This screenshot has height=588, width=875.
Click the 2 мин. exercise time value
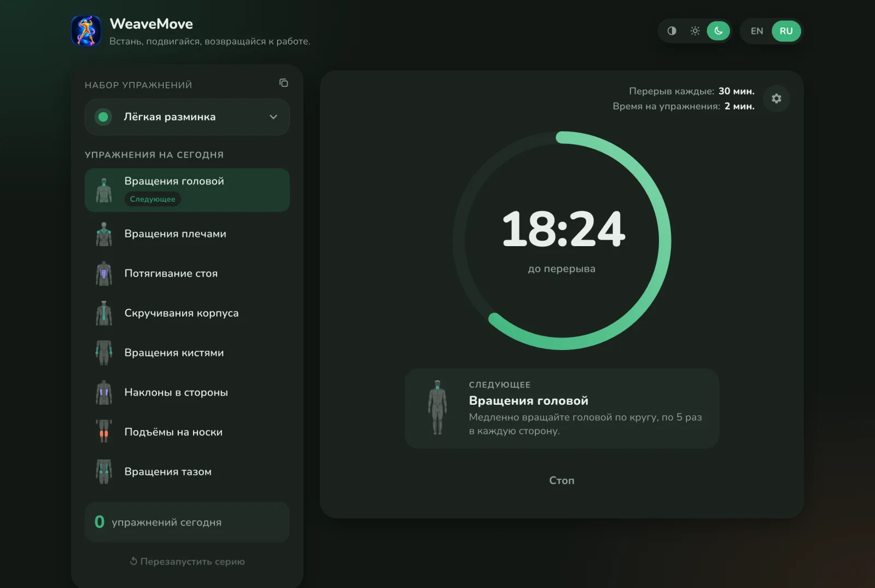(739, 106)
